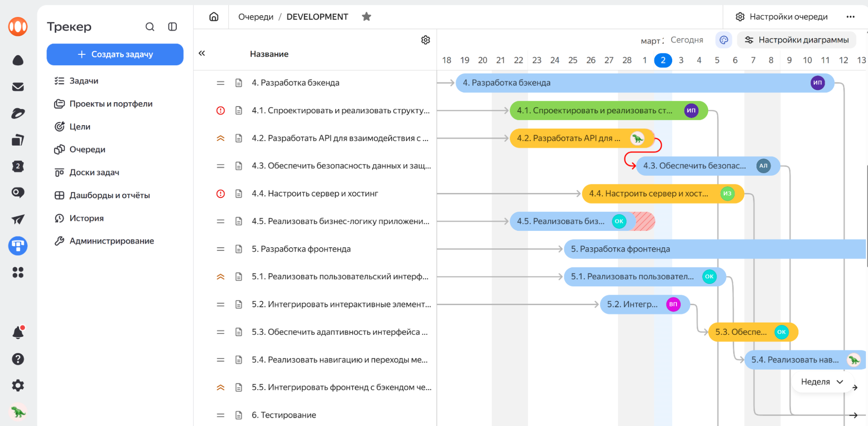This screenshot has width=868, height=426.
Task: Open the notifications bell icon
Action: [18, 333]
